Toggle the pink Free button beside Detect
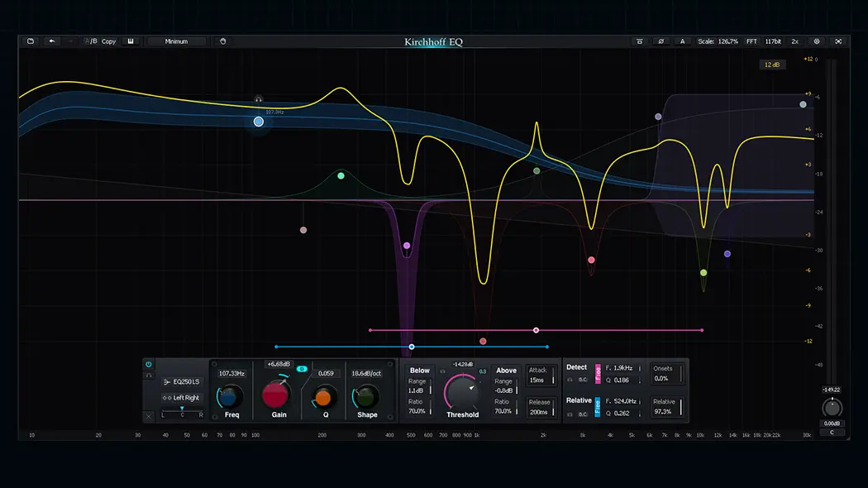 click(x=598, y=373)
